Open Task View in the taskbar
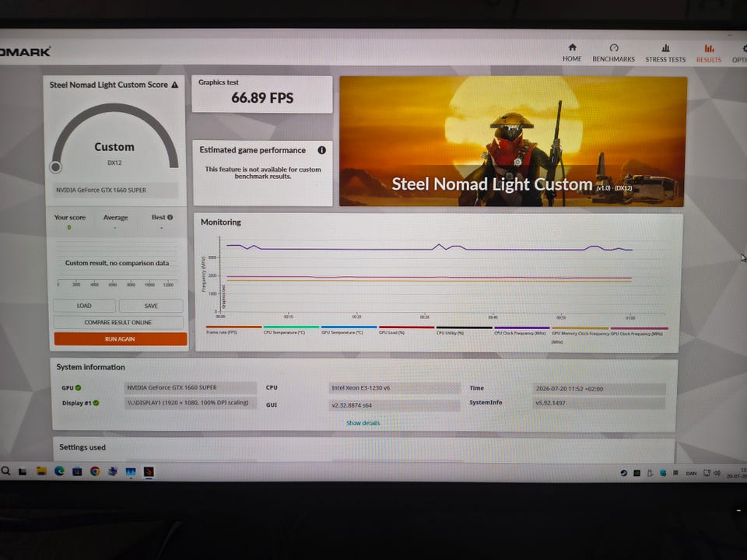747x560 pixels. (x=23, y=471)
